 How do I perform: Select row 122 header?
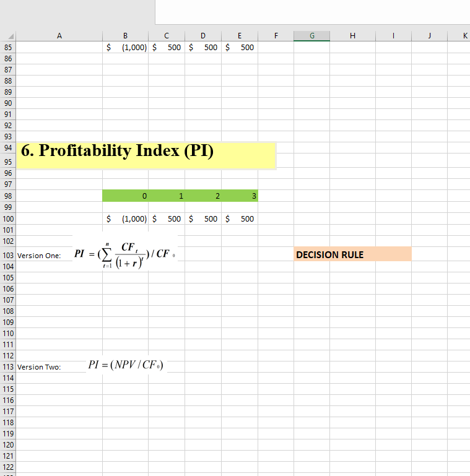pos(8,467)
